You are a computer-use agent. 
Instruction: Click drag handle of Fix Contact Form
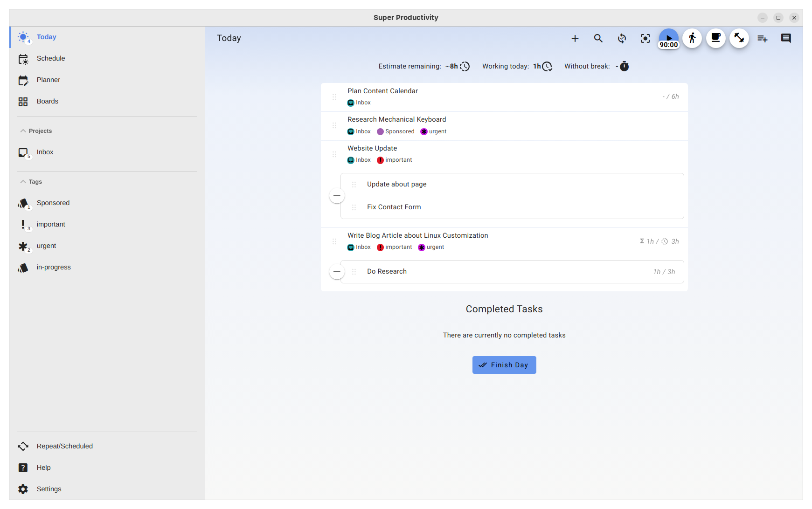click(x=354, y=207)
